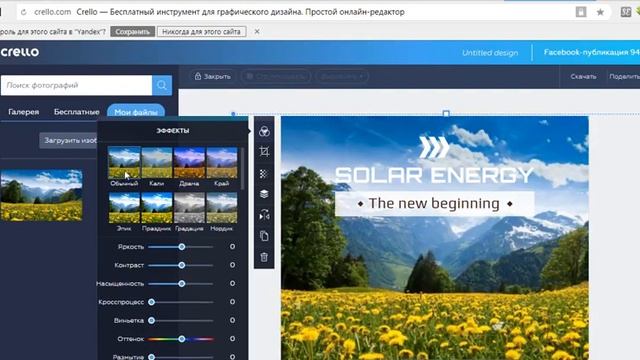
Task: Apply the Эпик filter thumbnail
Action: 124,208
